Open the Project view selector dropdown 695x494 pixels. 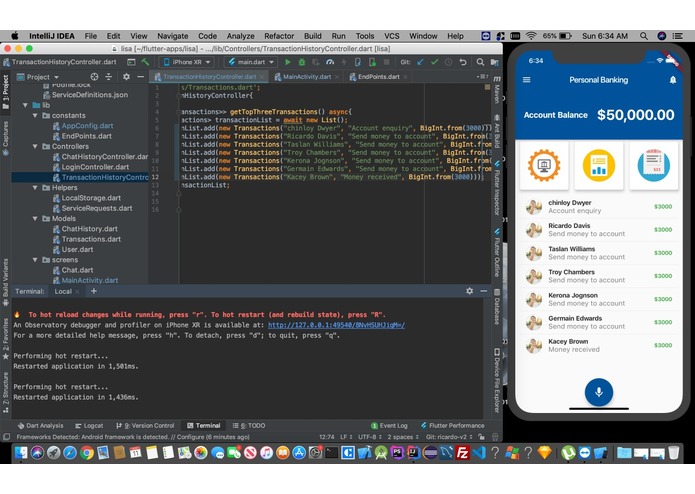coord(38,77)
